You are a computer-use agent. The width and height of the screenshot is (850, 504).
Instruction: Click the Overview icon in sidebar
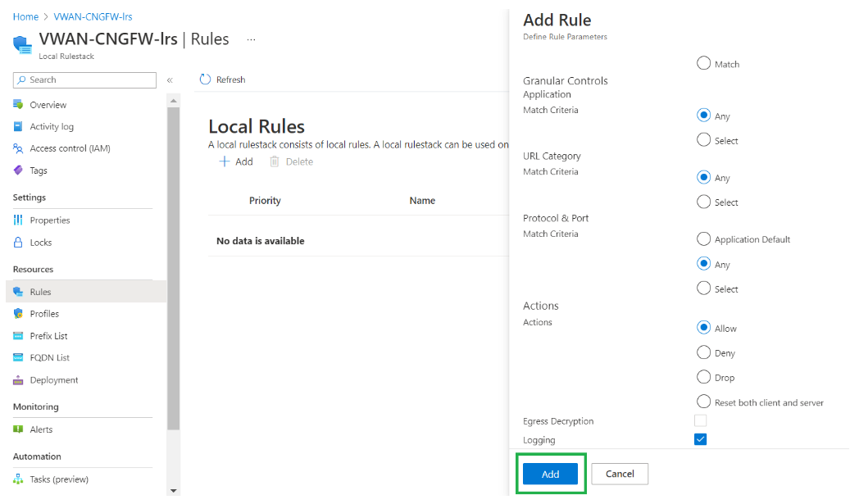tap(18, 105)
